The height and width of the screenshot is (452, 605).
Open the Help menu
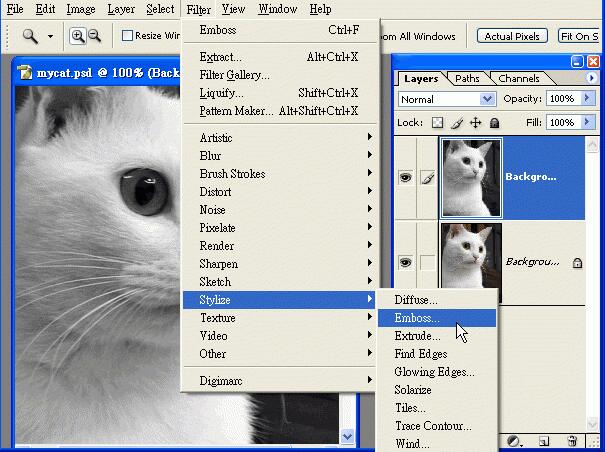320,9
